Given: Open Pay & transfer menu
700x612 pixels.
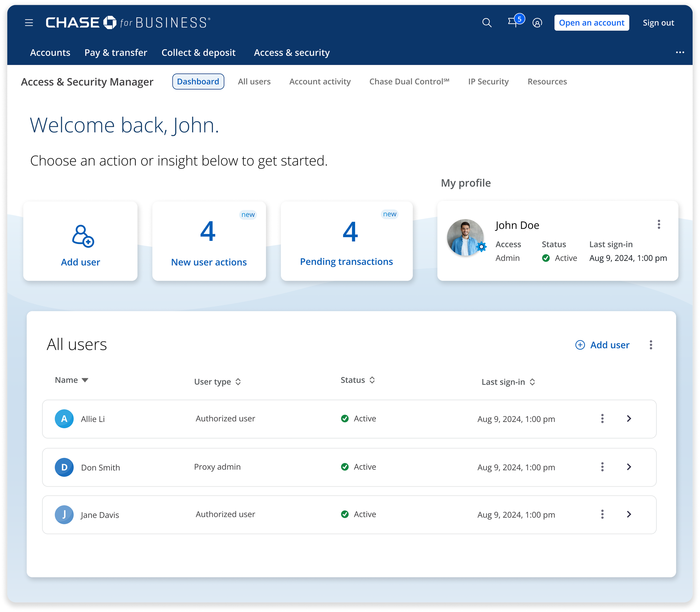Looking at the screenshot, I should 116,53.
